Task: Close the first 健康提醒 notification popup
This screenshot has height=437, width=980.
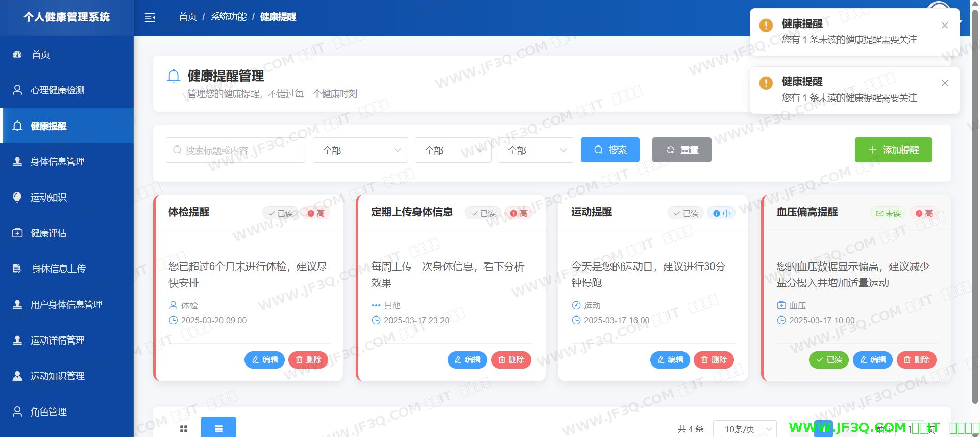Action: pyautogui.click(x=944, y=26)
